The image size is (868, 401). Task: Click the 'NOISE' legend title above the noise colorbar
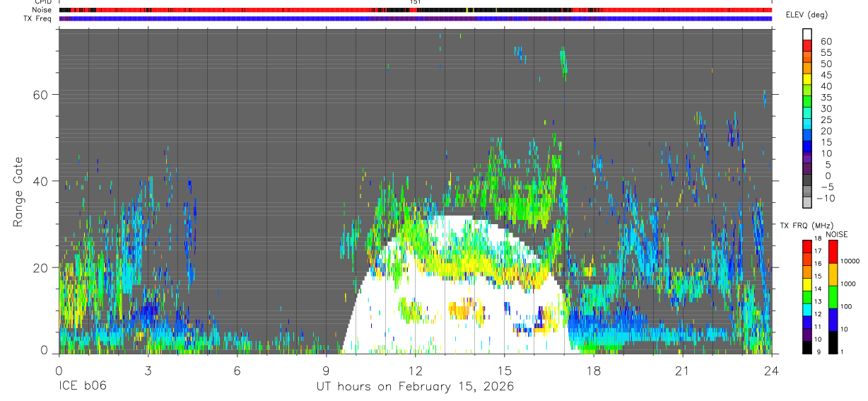coord(837,235)
